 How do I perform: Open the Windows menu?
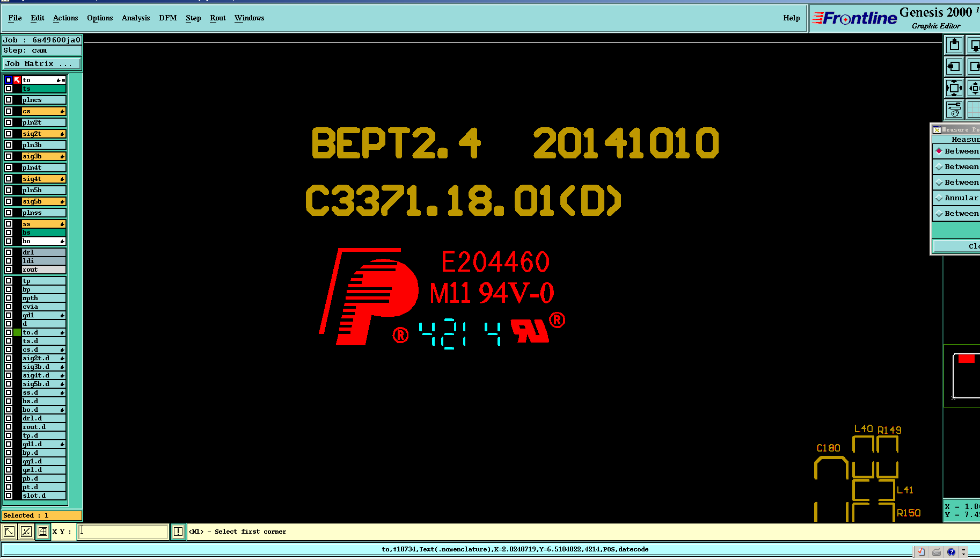coord(250,18)
